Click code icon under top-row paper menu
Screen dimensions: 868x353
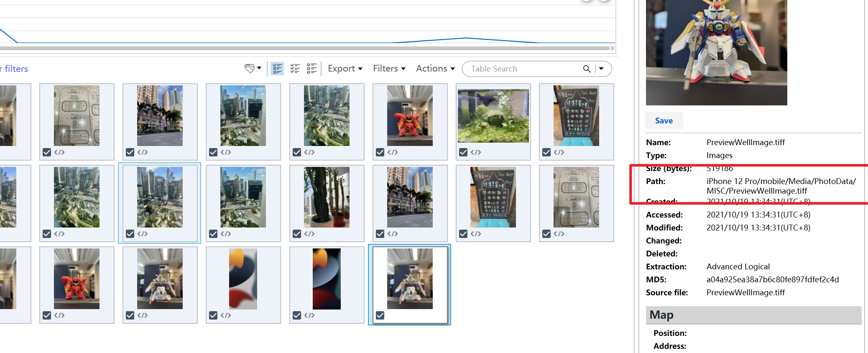coord(59,152)
